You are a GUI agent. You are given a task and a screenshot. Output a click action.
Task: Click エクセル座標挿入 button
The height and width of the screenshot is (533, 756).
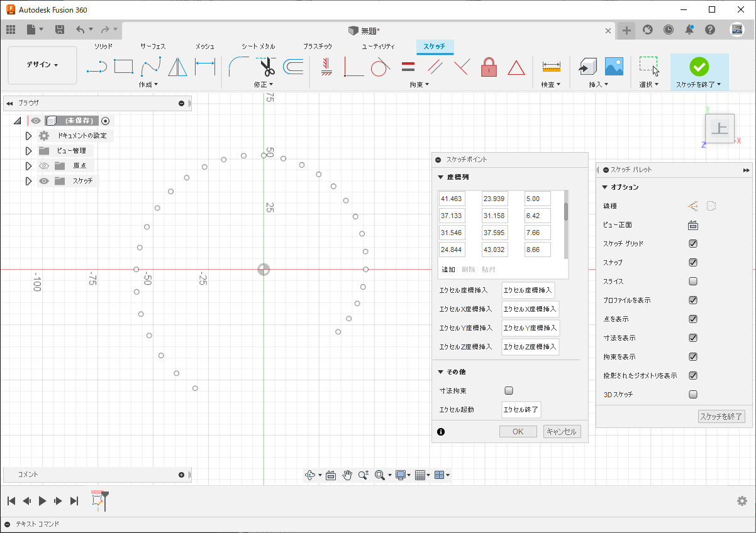click(528, 290)
